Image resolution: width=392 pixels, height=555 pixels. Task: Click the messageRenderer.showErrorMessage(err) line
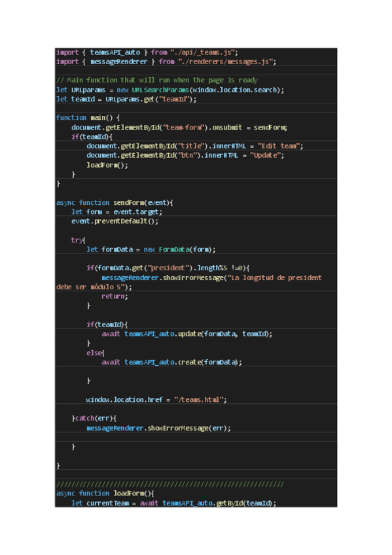coord(159,428)
